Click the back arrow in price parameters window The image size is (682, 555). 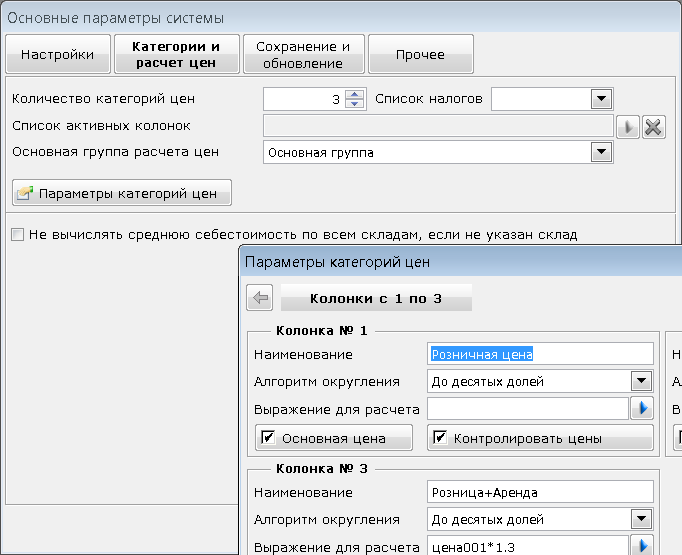pos(260,298)
